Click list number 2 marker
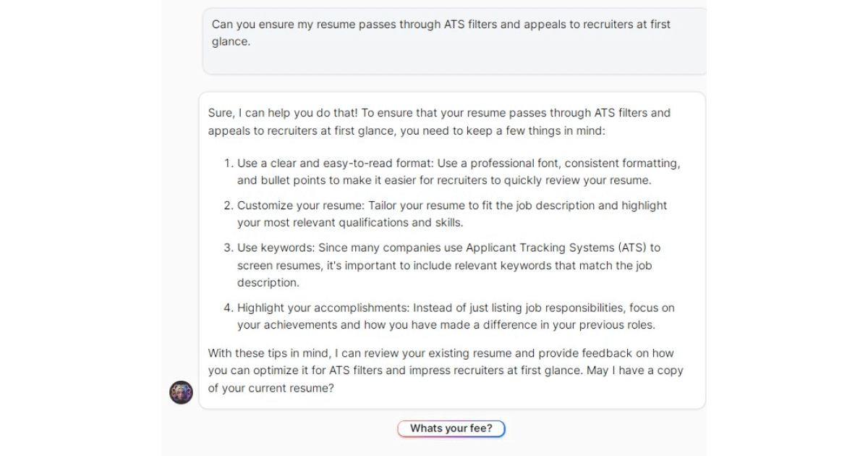Screen dimensions: 868x456 click(229, 206)
